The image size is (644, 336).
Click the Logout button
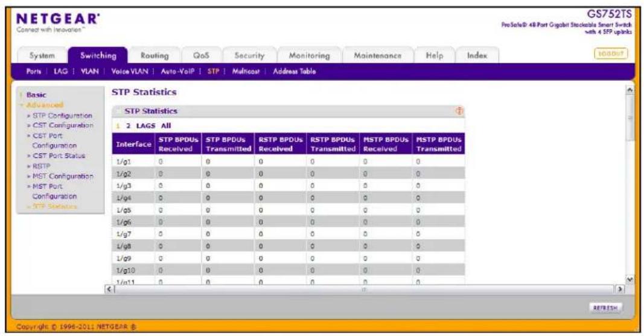coord(611,54)
